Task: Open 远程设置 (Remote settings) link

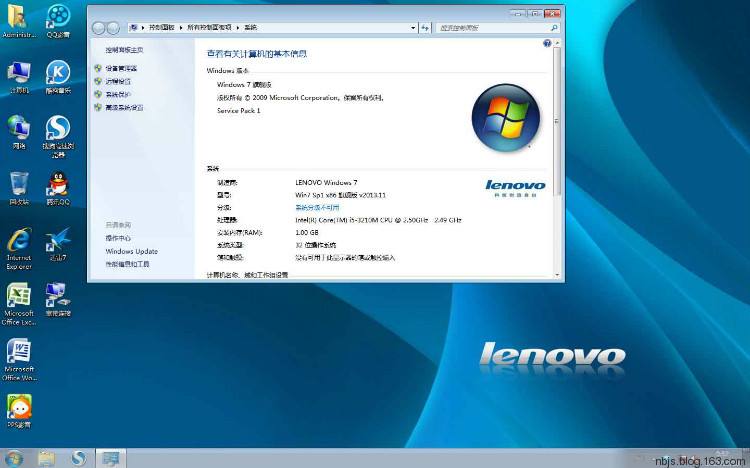Action: pos(118,81)
